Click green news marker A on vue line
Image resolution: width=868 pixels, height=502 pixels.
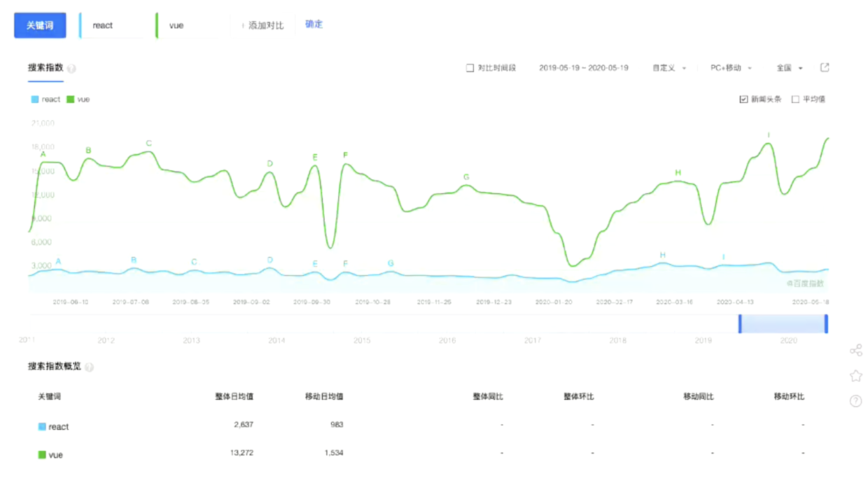tap(43, 154)
